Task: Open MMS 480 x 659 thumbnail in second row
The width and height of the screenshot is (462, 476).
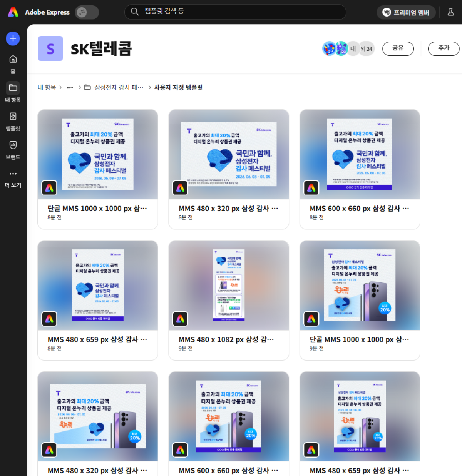Action: coord(98,285)
